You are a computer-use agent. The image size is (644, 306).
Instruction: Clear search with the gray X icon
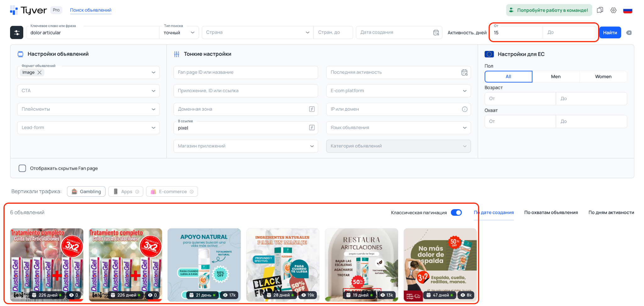[x=629, y=33]
